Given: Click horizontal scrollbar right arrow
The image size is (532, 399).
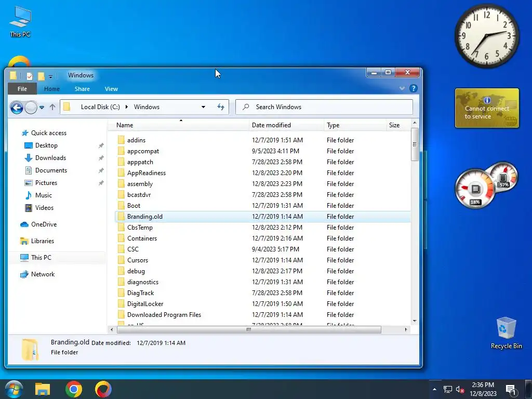Looking at the screenshot, I should [406, 329].
